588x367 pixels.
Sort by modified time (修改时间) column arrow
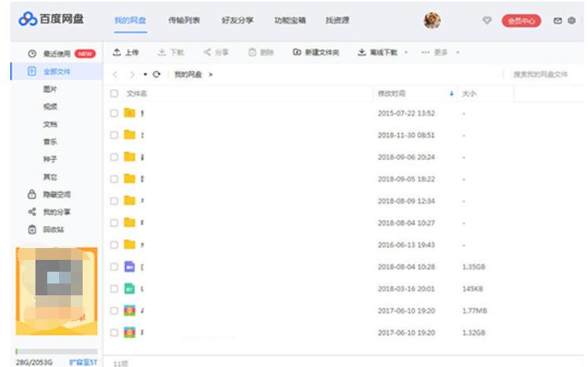(452, 94)
